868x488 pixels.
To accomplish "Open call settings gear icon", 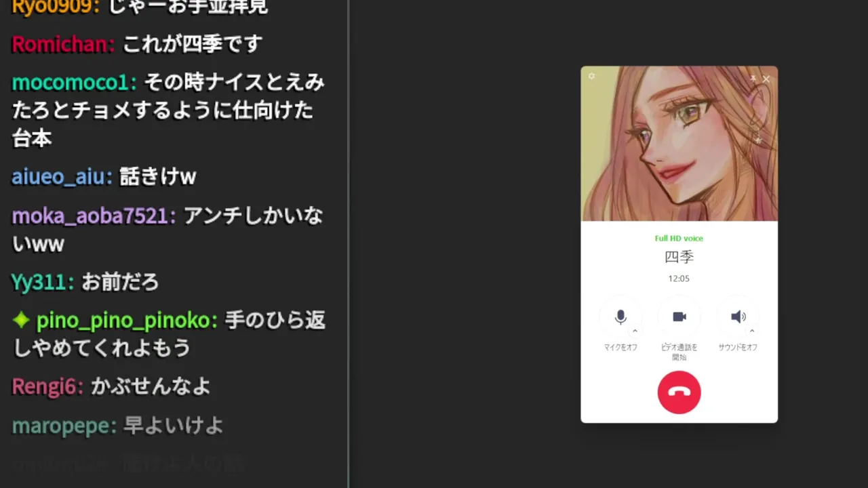I will [x=591, y=77].
